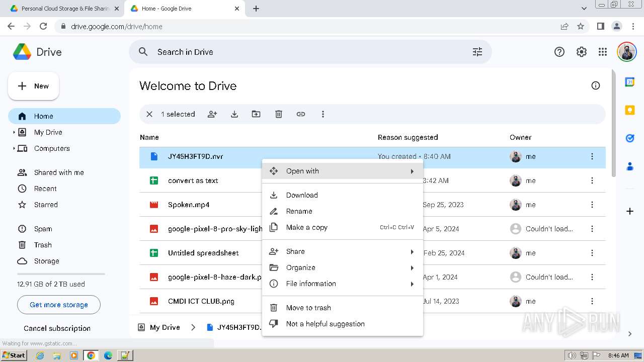Click Get more storage button
The width and height of the screenshot is (644, 362).
[x=59, y=305]
